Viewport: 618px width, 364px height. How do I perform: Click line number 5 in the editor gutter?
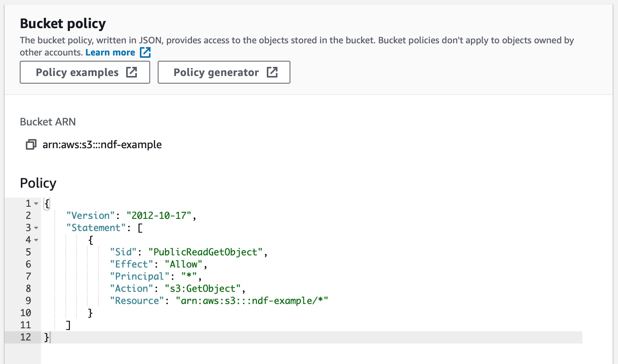click(x=28, y=252)
